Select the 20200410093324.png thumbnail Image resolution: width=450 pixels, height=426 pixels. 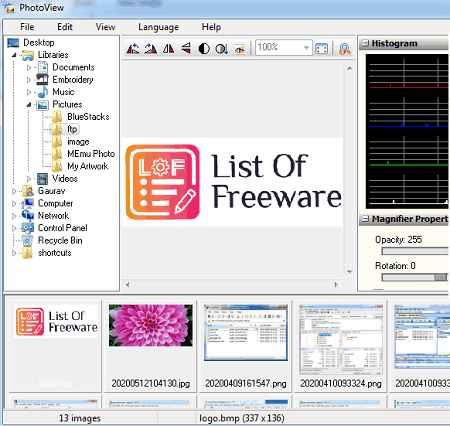(341, 346)
